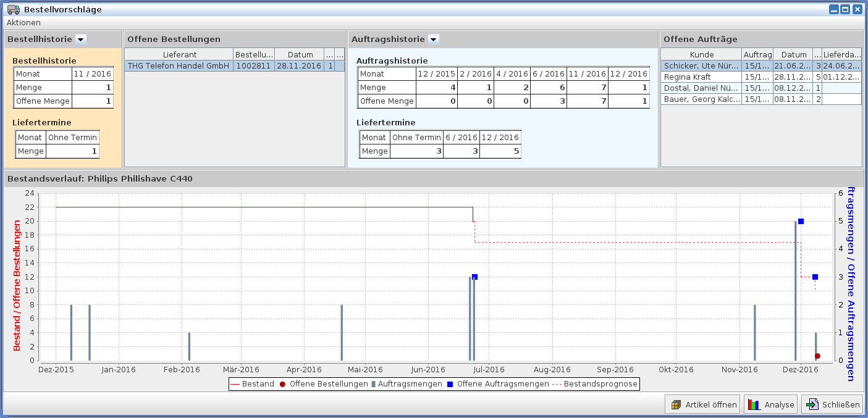The height and width of the screenshot is (418, 868).
Task: Click the red Bestand legend line
Action: [x=235, y=384]
